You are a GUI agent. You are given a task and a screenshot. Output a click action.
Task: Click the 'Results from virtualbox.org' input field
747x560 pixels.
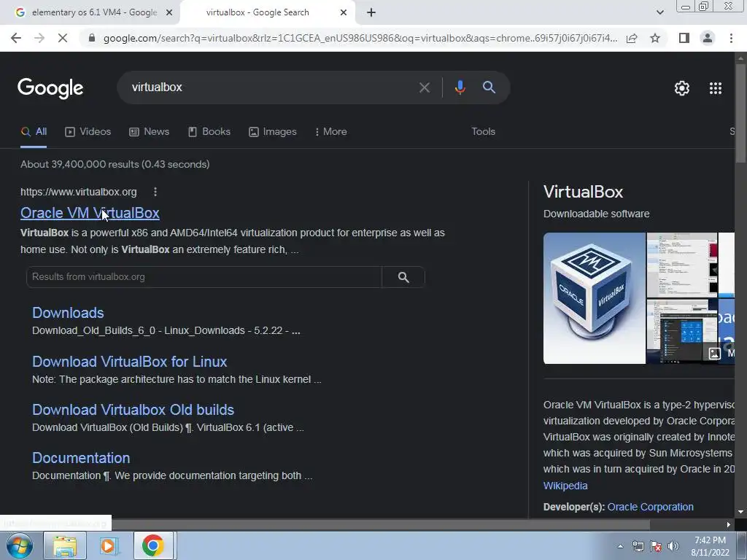[x=204, y=277]
